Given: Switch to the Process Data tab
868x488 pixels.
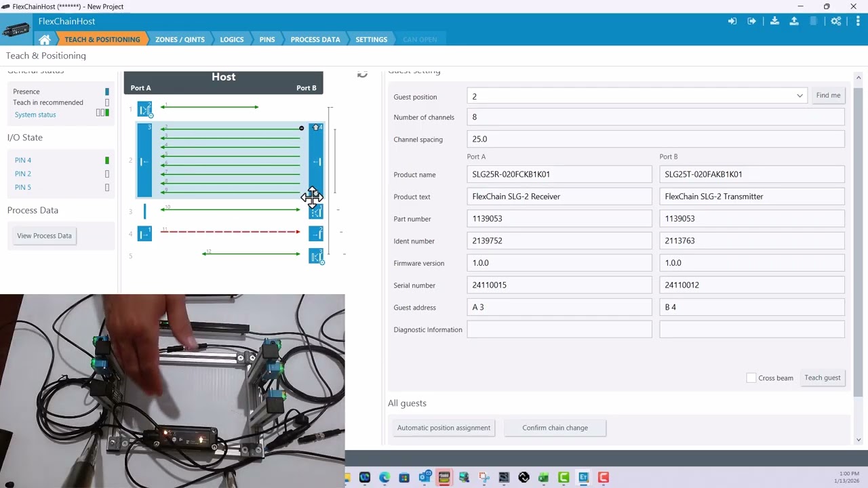Looking at the screenshot, I should coord(315,39).
